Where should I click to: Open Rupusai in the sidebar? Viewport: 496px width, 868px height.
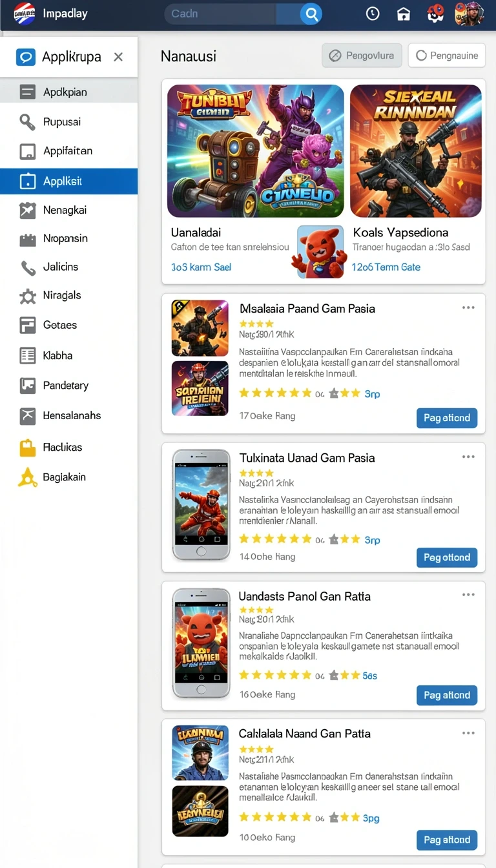(x=68, y=121)
